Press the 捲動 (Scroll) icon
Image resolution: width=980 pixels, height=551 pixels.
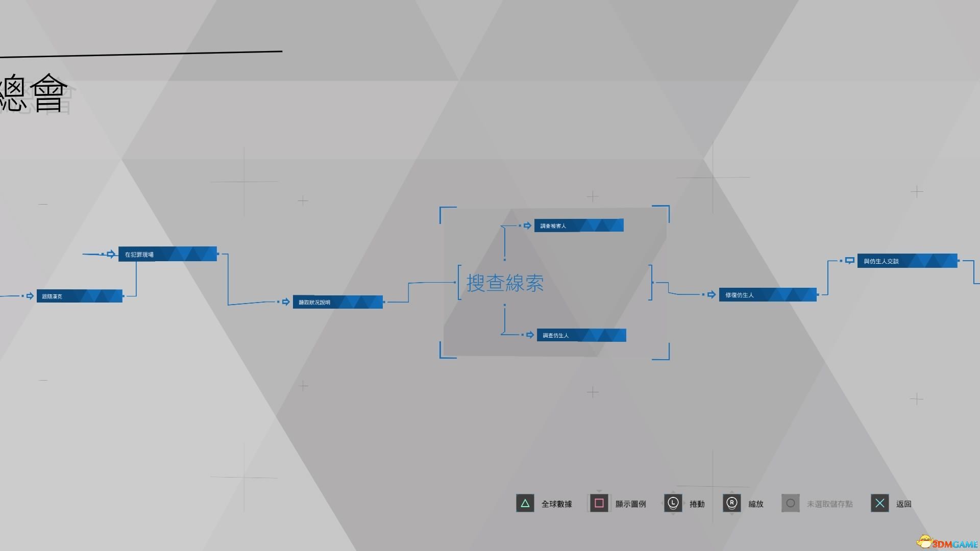[x=673, y=503]
